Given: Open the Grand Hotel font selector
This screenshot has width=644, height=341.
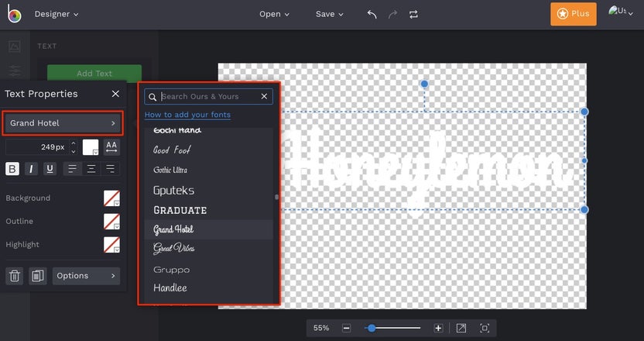Looking at the screenshot, I should pyautogui.click(x=63, y=123).
